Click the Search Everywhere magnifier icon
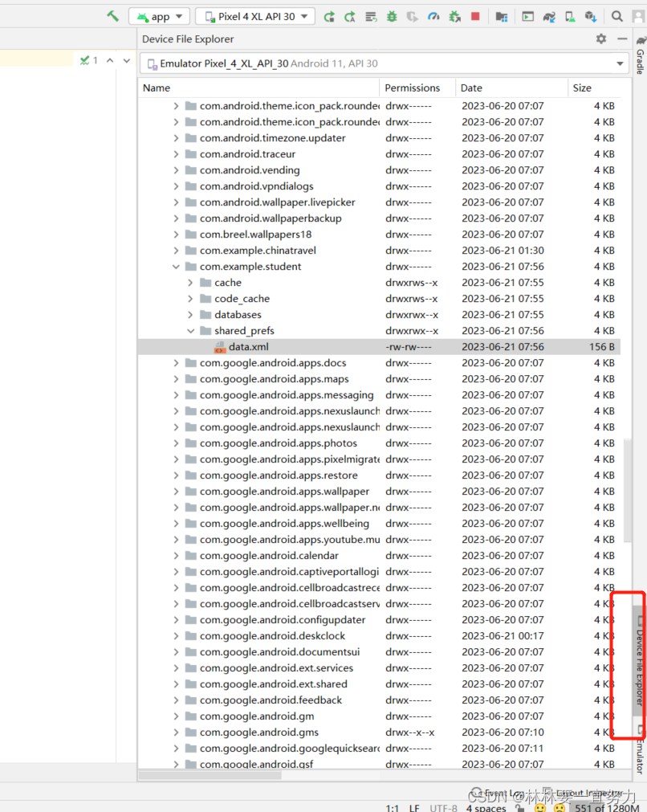Screen dimensions: 647x812 coord(616,15)
